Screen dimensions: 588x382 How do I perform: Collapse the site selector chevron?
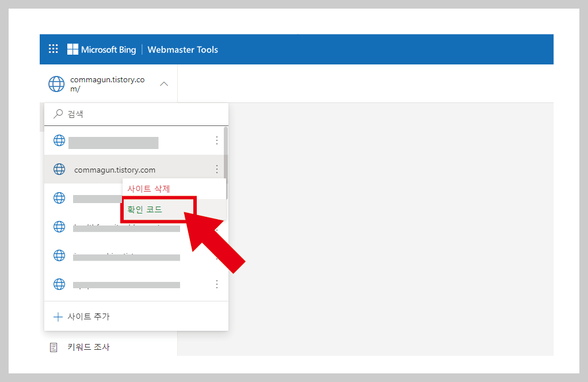(164, 84)
